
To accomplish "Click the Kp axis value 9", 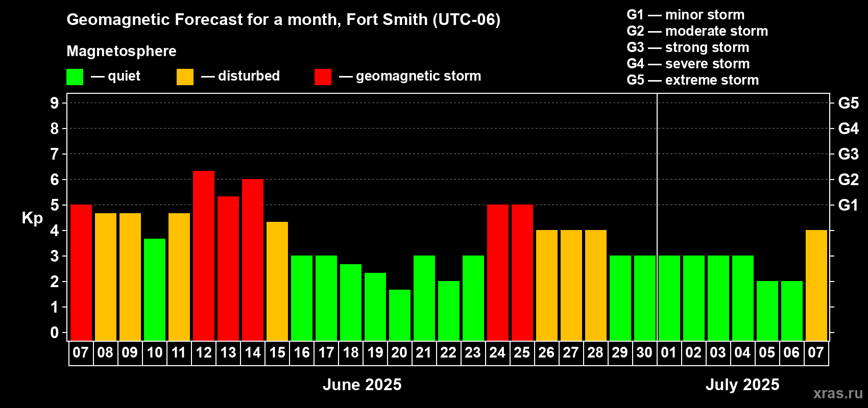I will point(54,103).
